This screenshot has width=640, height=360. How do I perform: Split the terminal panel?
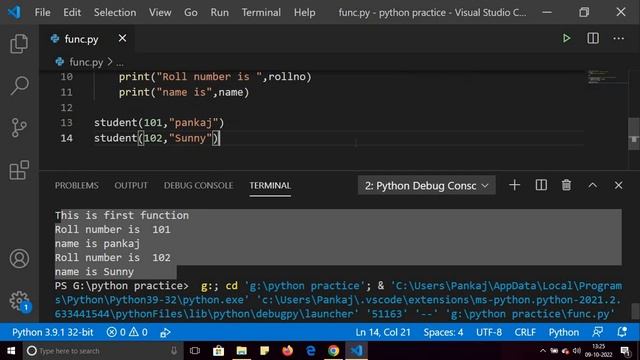541,185
